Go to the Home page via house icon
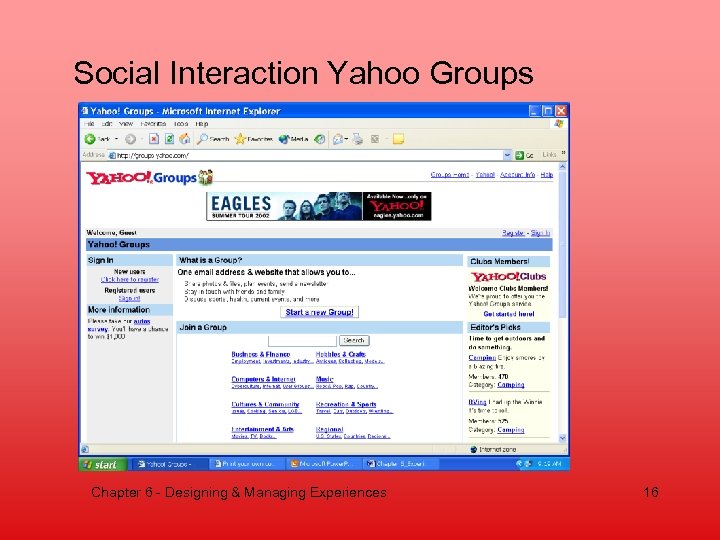The image size is (720, 540). click(185, 139)
